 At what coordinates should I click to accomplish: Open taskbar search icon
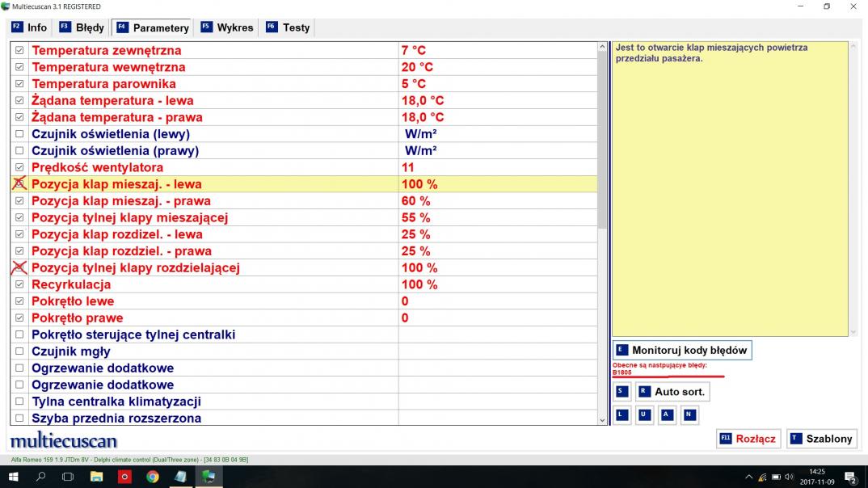(x=40, y=477)
